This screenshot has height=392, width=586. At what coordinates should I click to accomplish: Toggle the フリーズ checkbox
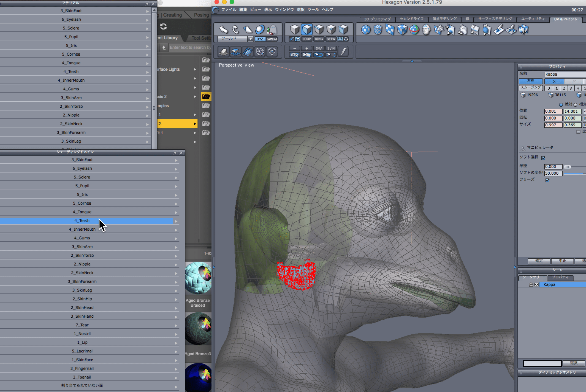(x=548, y=180)
